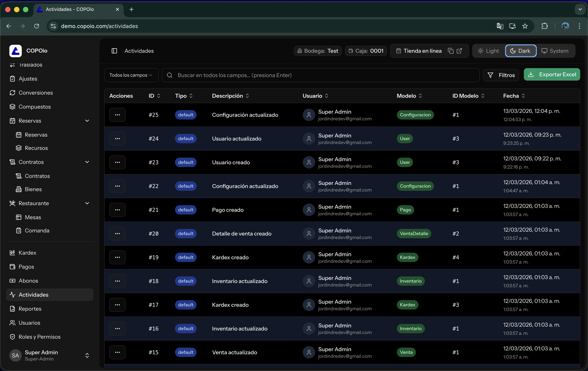Select the Dark theme option
The width and height of the screenshot is (588, 371).
521,51
